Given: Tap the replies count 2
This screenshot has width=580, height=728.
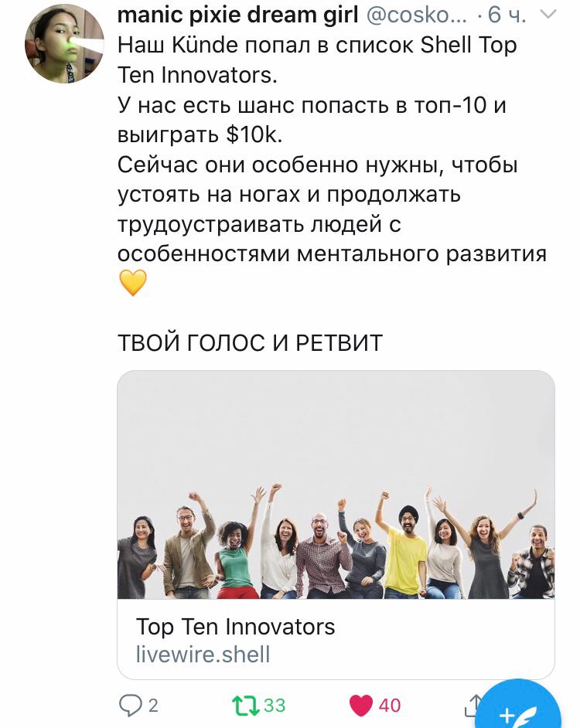Looking at the screenshot, I should (153, 706).
